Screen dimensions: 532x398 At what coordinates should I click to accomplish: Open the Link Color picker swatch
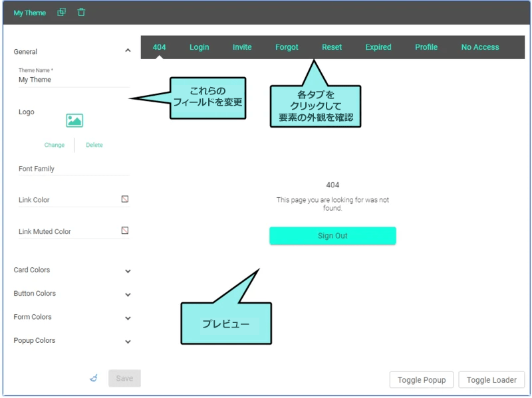pos(125,199)
